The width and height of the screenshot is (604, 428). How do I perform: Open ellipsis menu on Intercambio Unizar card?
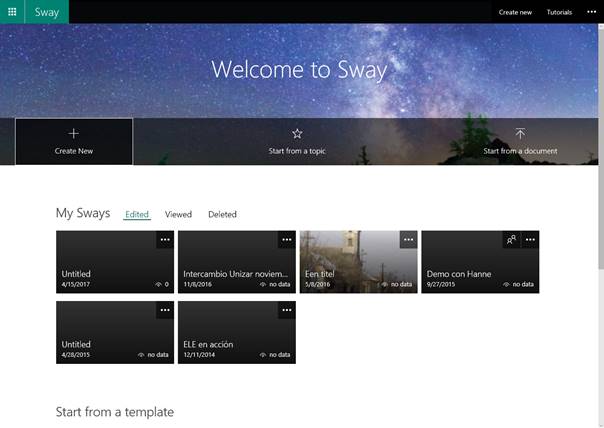point(287,239)
